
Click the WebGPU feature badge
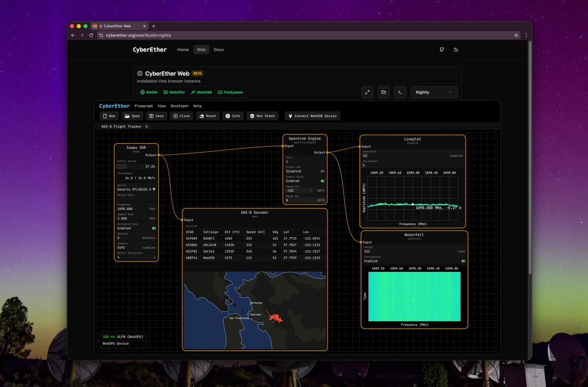pyautogui.click(x=174, y=92)
